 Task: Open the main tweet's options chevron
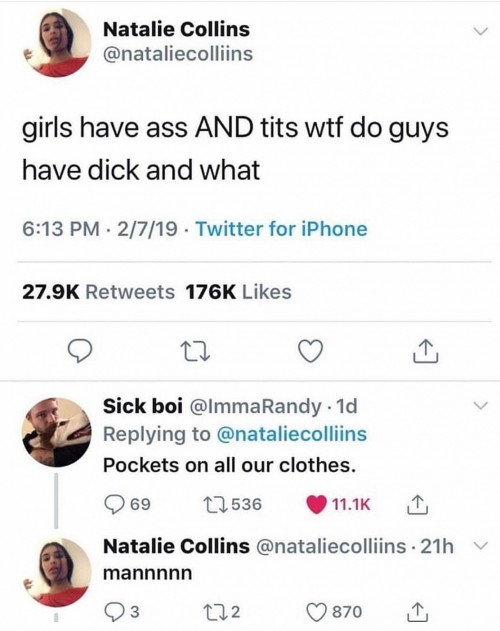[x=480, y=31]
